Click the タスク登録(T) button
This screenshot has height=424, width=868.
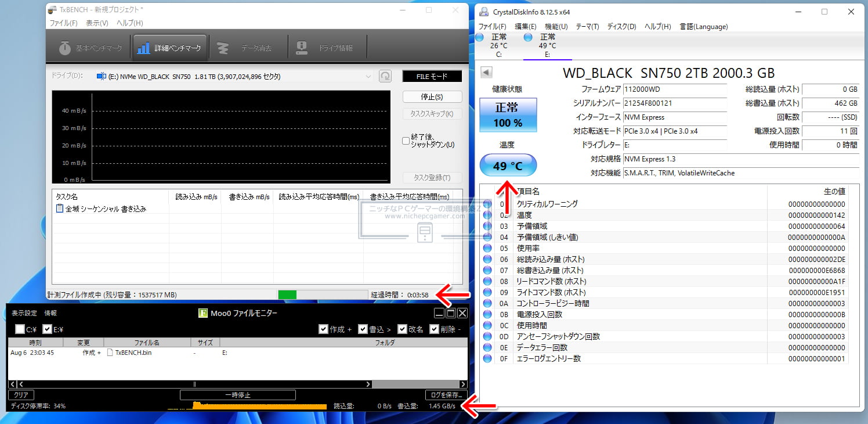click(x=432, y=177)
